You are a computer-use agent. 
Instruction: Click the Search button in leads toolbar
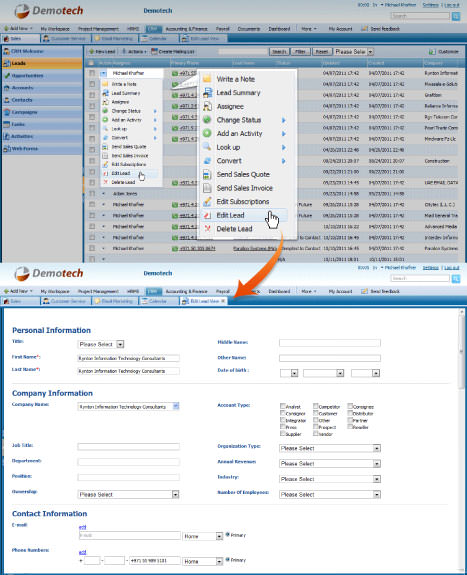(279, 52)
